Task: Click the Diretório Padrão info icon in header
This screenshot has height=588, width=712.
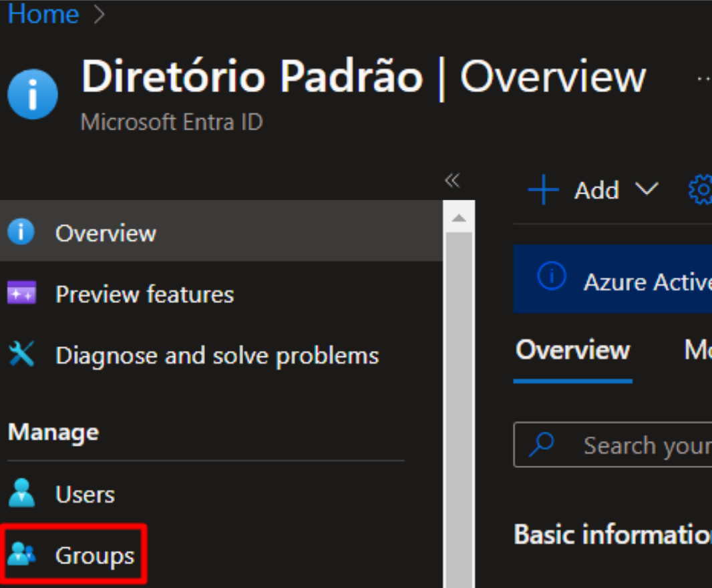Action: click(33, 94)
